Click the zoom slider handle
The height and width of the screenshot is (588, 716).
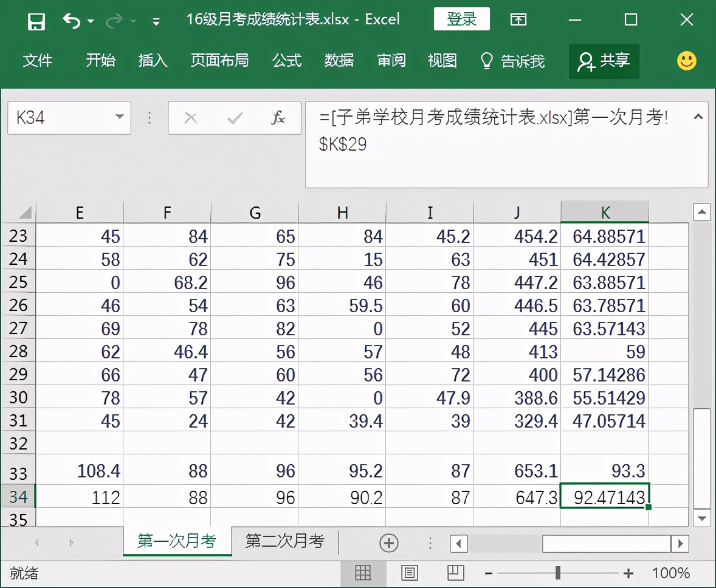pyautogui.click(x=557, y=572)
